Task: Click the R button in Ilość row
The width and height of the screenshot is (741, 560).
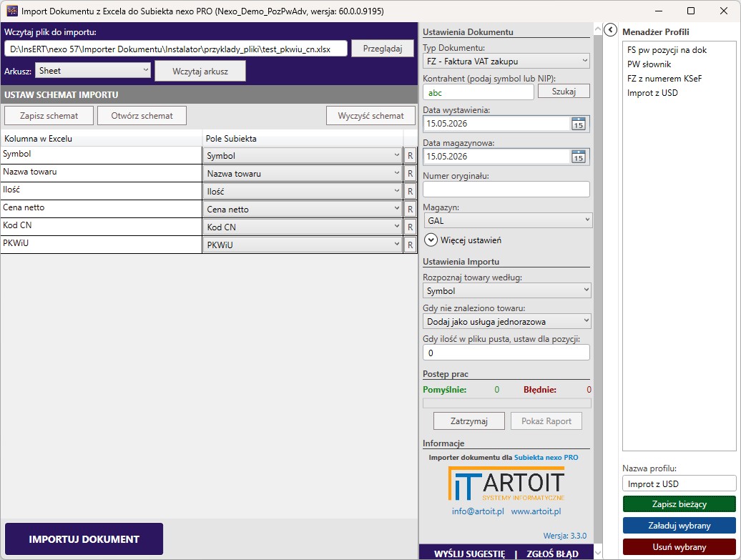Action: (410, 192)
